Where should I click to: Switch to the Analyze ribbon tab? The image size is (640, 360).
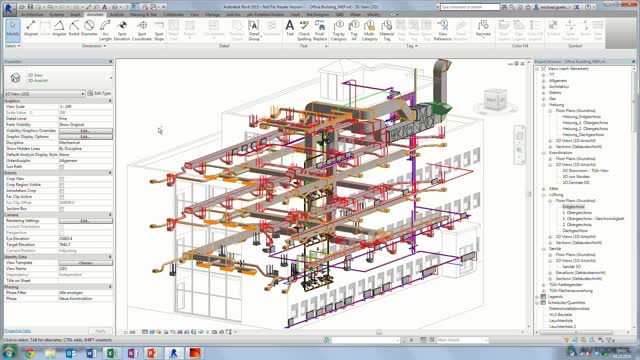[116, 14]
